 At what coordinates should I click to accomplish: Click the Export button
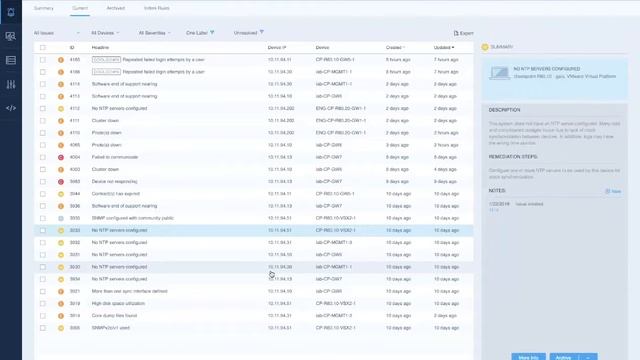pos(464,33)
